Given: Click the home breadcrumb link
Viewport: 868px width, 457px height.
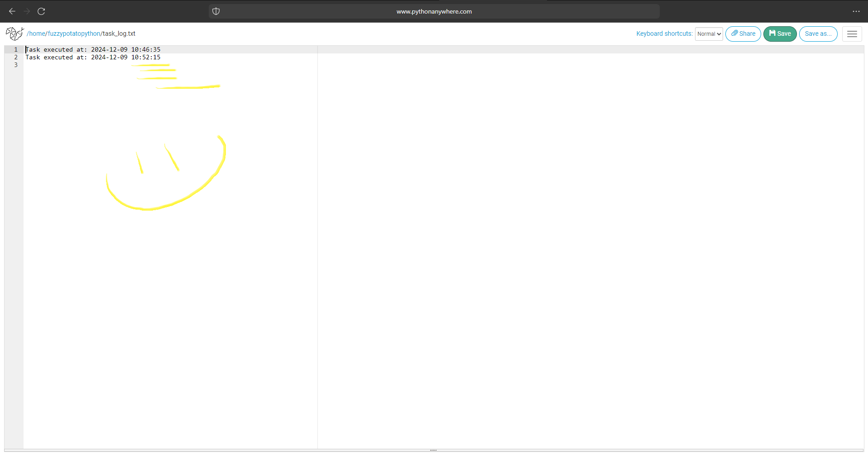Looking at the screenshot, I should pyautogui.click(x=37, y=34).
